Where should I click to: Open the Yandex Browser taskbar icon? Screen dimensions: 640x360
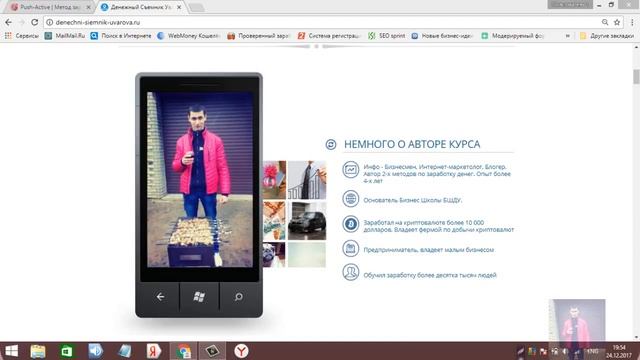(x=241, y=351)
